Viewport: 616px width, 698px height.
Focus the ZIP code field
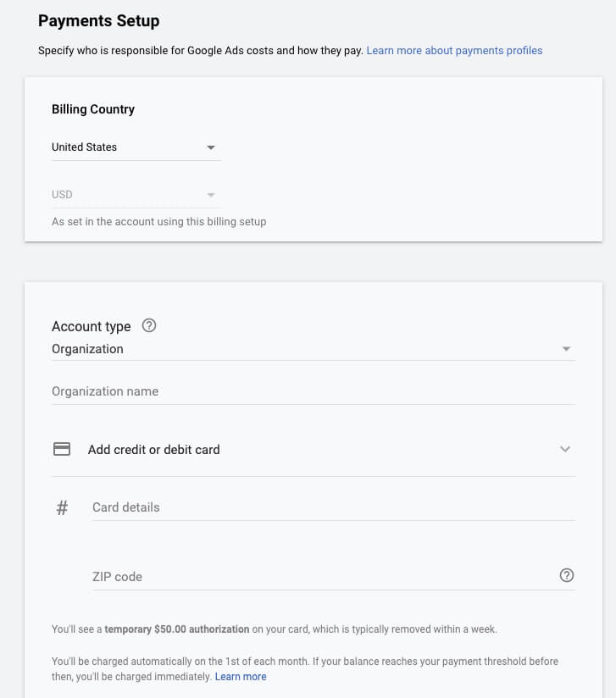322,577
